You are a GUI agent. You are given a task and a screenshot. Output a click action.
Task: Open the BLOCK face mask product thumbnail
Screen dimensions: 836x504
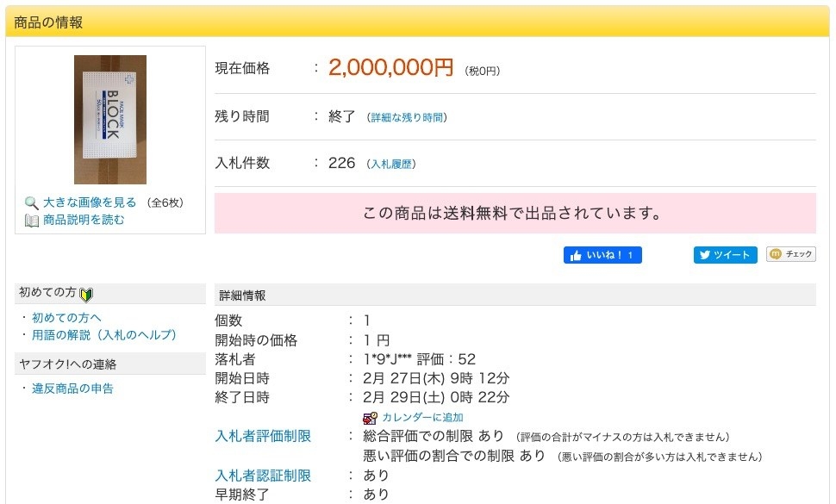(110, 119)
